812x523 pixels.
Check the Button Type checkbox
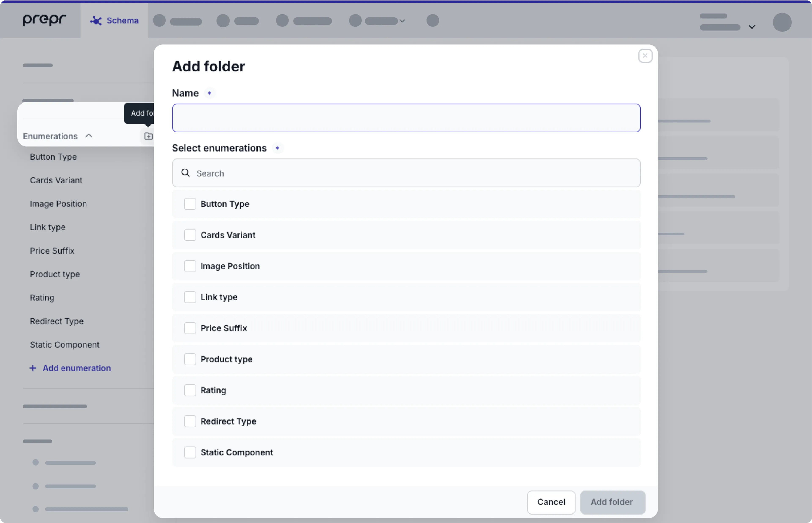point(190,204)
